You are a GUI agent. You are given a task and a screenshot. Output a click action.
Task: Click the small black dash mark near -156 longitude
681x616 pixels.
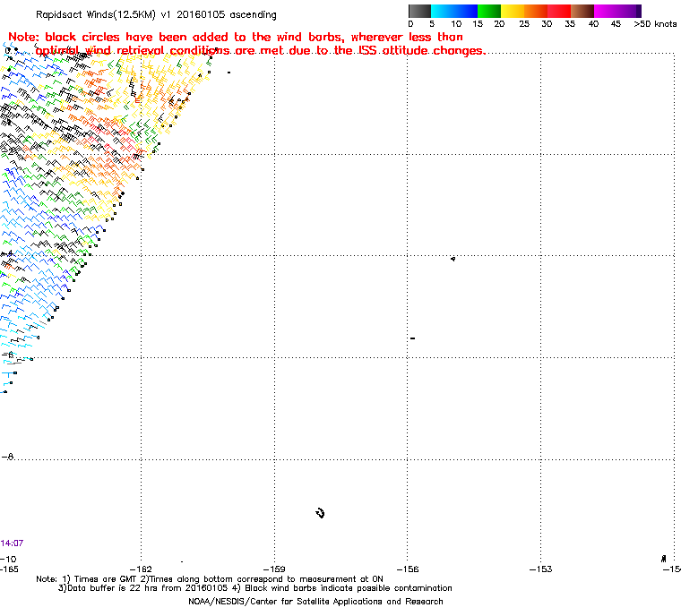pos(412,338)
